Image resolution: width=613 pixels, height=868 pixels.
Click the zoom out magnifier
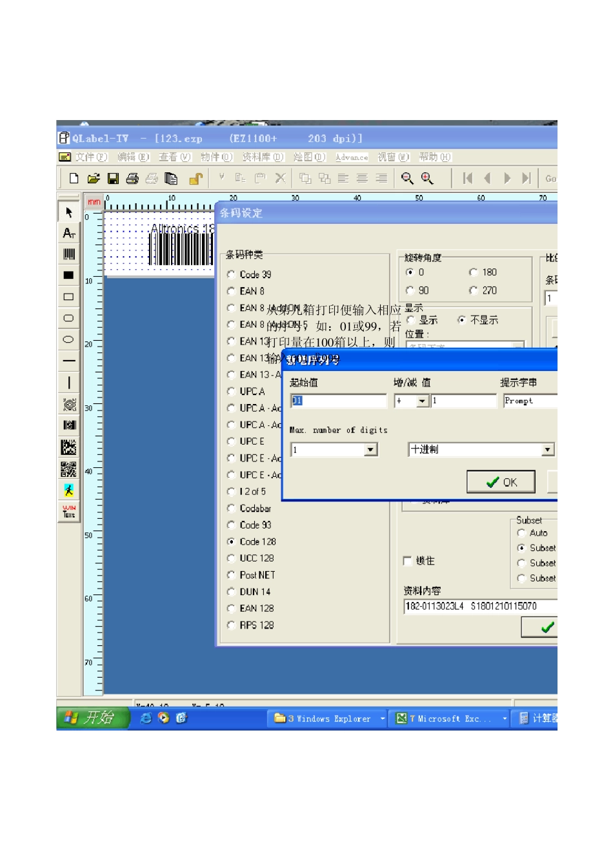[x=407, y=178]
